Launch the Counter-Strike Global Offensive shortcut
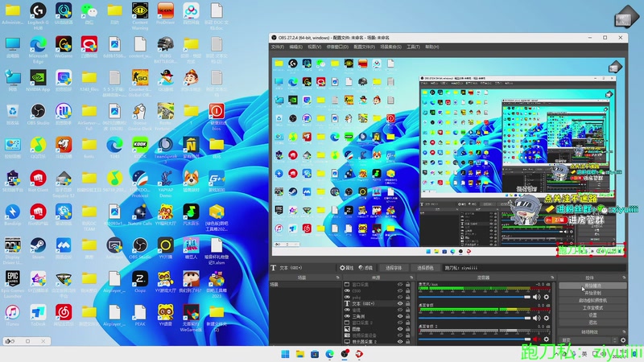Screen dimensions: 644x362 coord(140,83)
